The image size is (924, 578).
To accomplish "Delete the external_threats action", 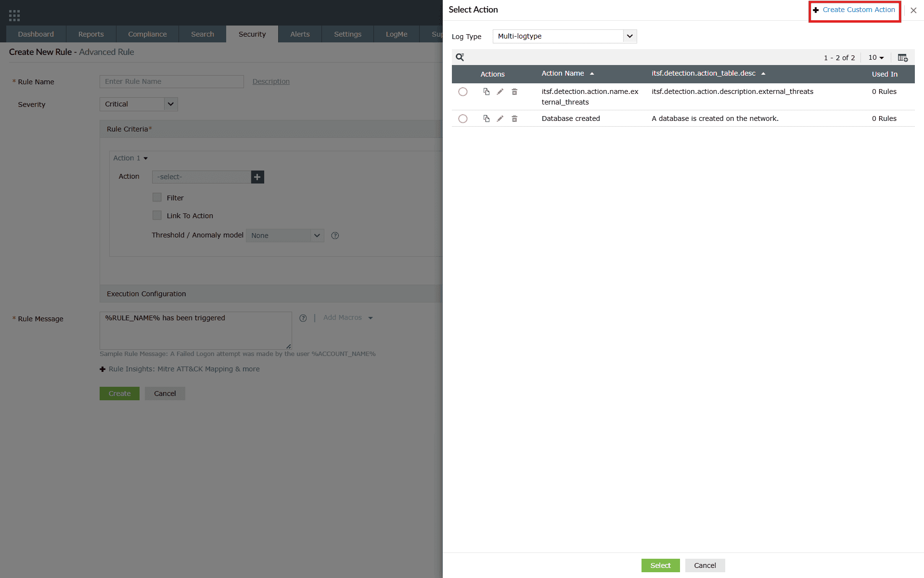I will (514, 92).
